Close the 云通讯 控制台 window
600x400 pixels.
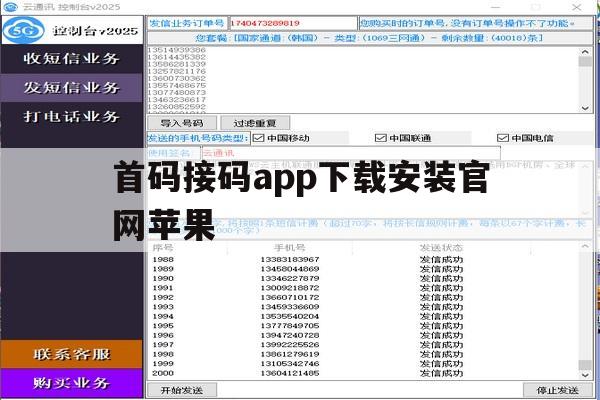click(x=577, y=7)
